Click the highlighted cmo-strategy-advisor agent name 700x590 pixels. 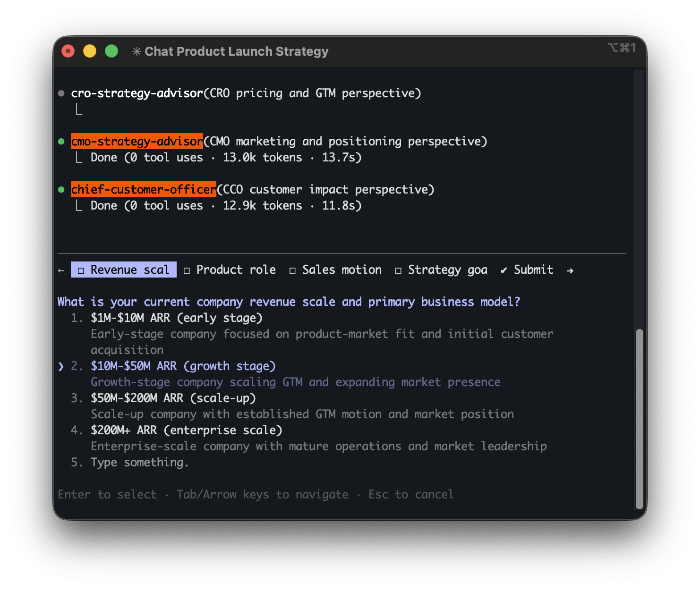point(137,141)
